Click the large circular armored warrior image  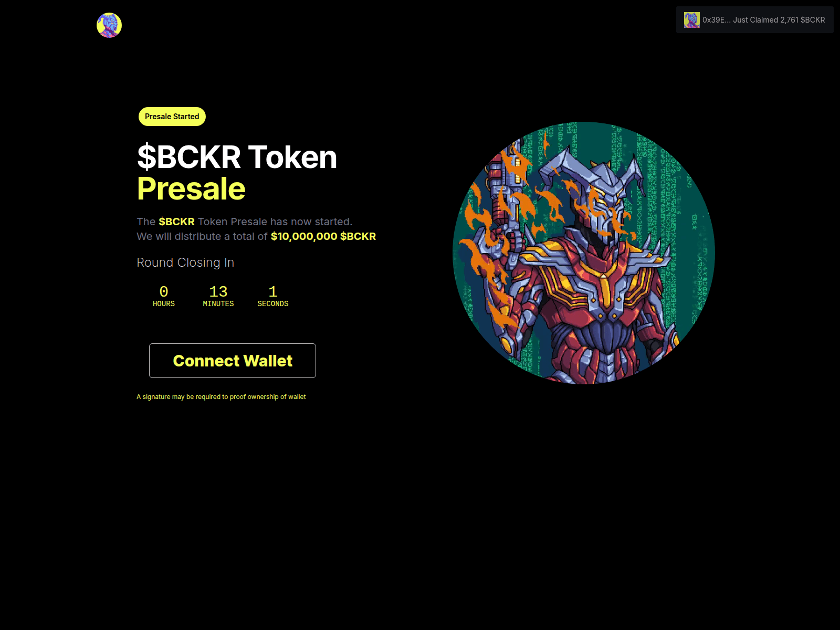(x=584, y=253)
